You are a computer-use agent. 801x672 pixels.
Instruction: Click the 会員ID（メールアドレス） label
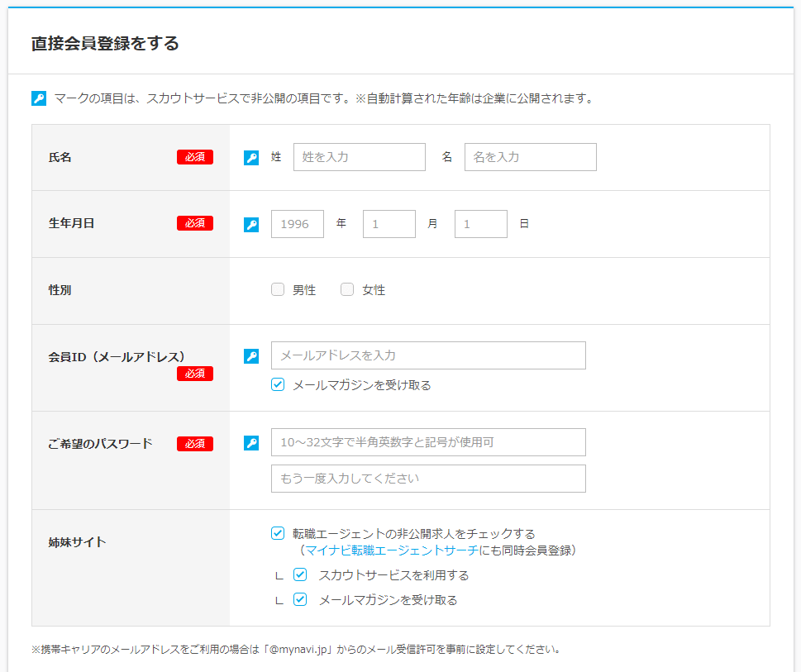pyautogui.click(x=117, y=357)
